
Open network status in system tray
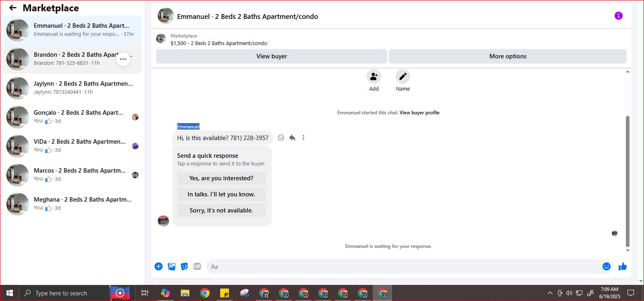click(579, 293)
